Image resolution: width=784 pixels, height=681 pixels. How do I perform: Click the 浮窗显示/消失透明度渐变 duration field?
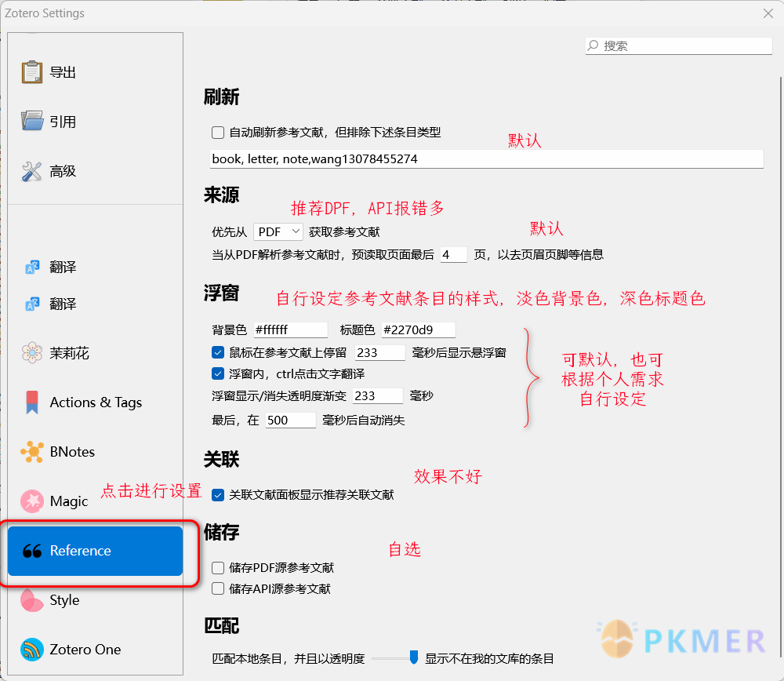coord(378,395)
